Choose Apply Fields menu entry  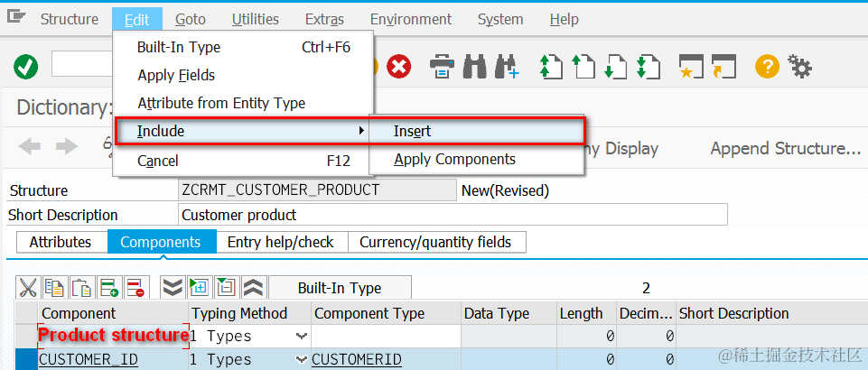click(244, 75)
